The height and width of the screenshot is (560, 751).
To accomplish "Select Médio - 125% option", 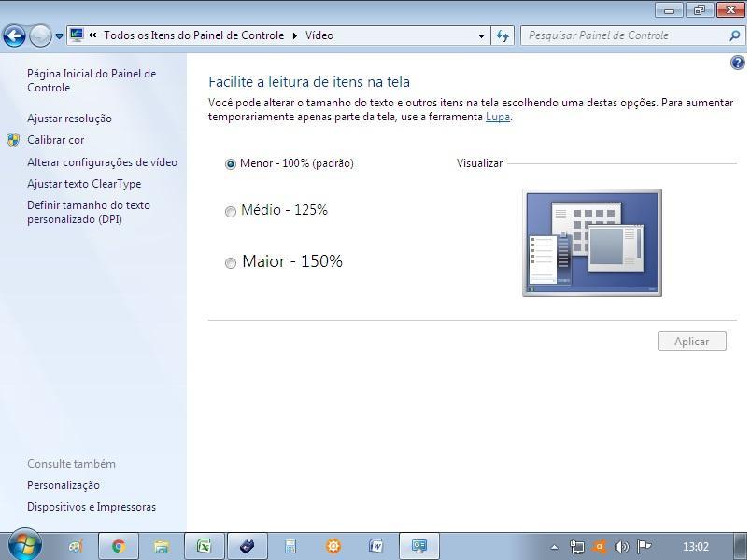I will point(276,210).
